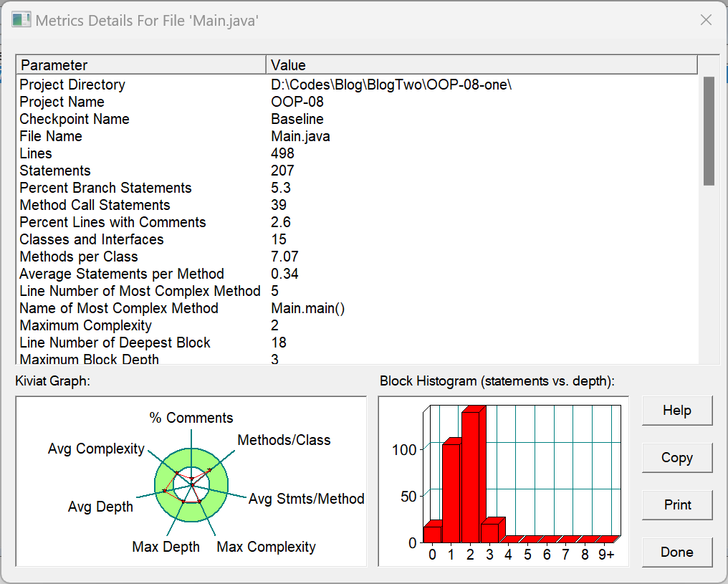
Task: Click the 207 statements value
Action: pyautogui.click(x=282, y=171)
